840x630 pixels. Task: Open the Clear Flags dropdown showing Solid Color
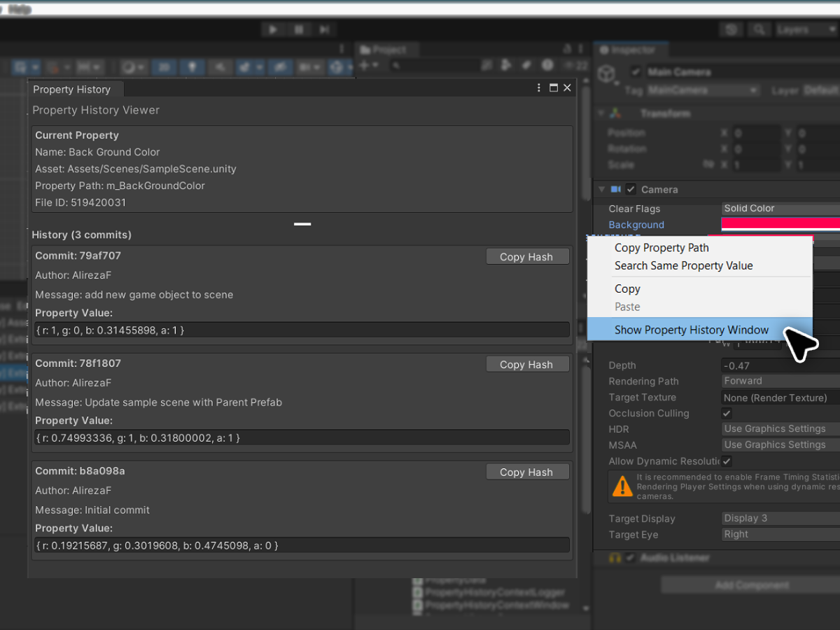click(780, 209)
